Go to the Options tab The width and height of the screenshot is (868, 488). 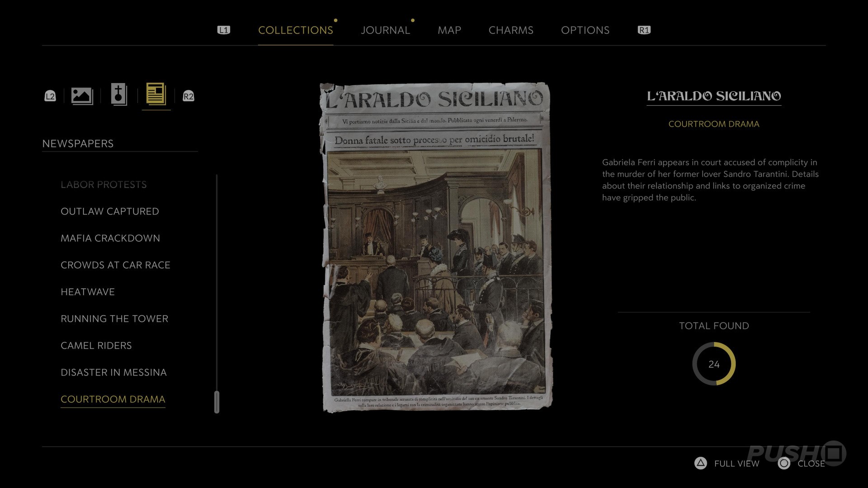(x=585, y=30)
